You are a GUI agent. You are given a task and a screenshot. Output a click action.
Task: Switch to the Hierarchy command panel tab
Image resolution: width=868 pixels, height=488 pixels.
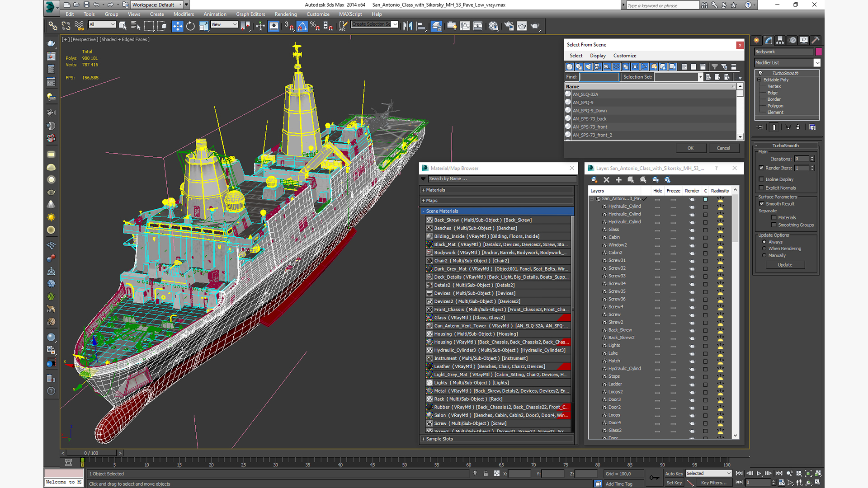coord(780,40)
